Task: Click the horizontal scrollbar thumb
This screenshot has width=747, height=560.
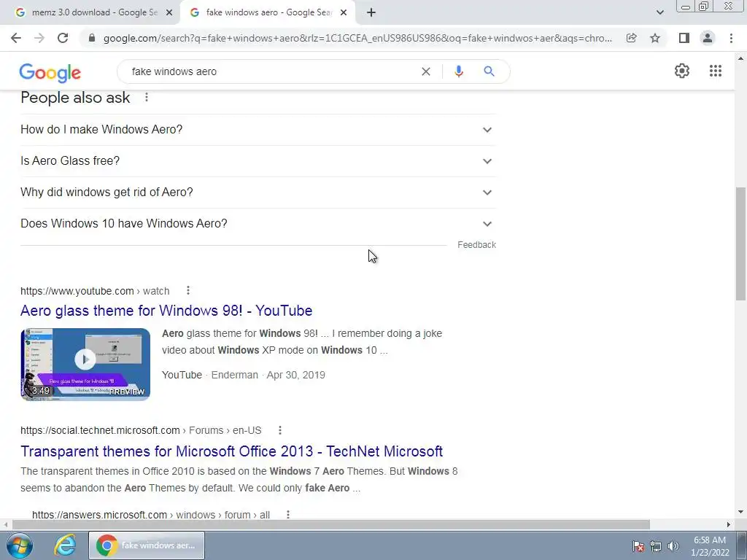Action: pyautogui.click(x=330, y=524)
